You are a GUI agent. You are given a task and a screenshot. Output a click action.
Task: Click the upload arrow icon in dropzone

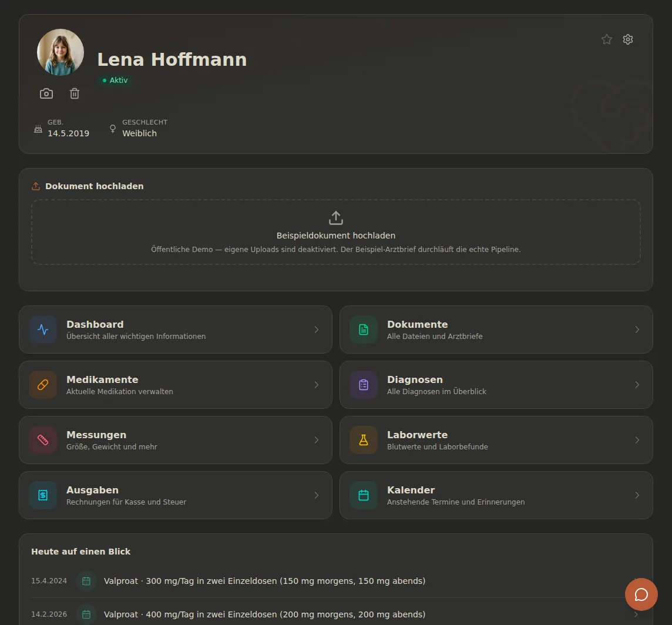[x=336, y=218]
